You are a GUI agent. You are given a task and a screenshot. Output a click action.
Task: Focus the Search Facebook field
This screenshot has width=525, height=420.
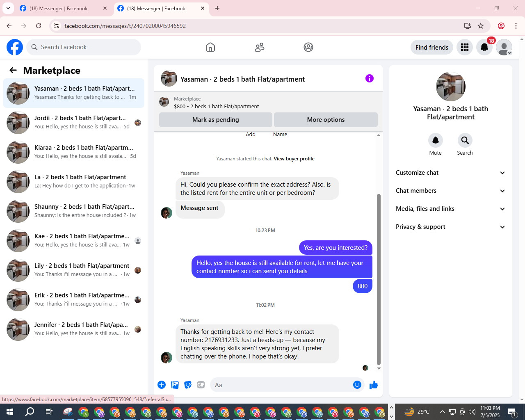(84, 47)
